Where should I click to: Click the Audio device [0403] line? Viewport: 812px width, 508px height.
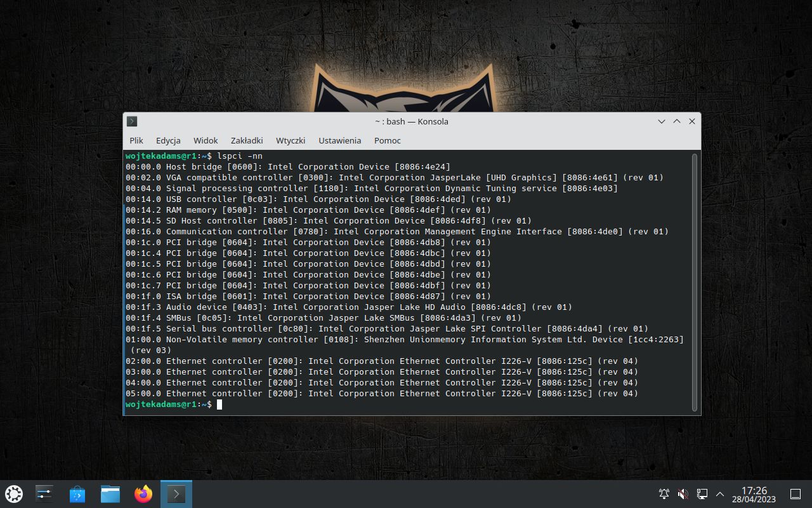click(349, 307)
